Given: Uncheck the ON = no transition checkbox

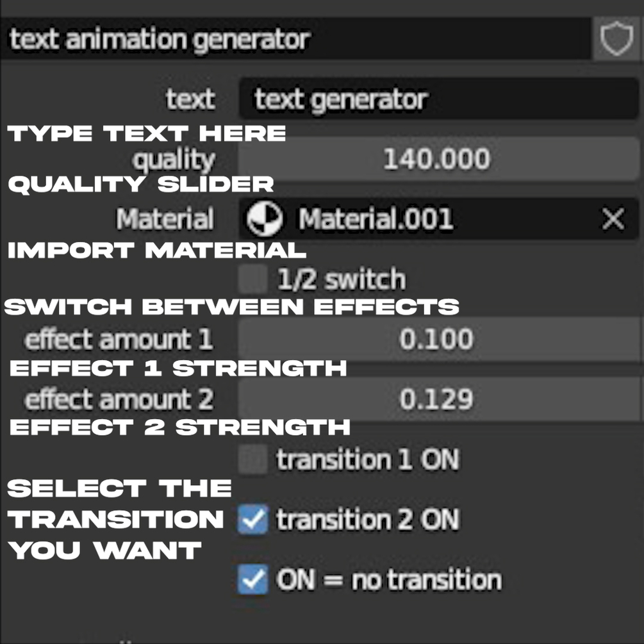Looking at the screenshot, I should (x=252, y=580).
